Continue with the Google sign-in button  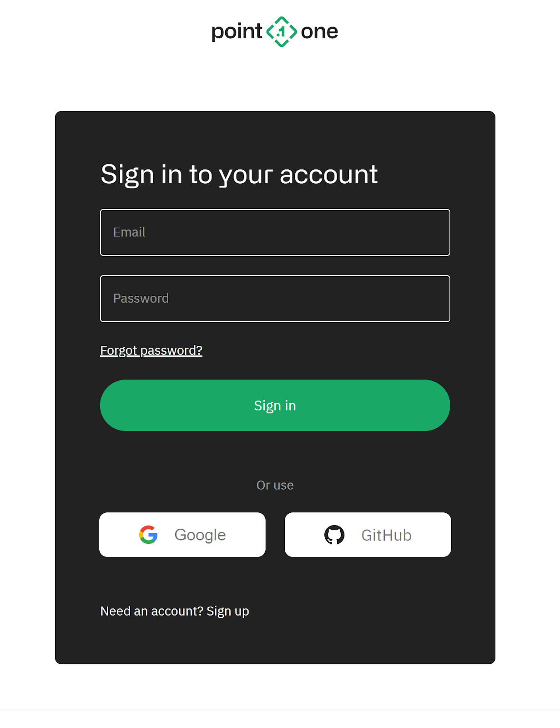tap(182, 535)
